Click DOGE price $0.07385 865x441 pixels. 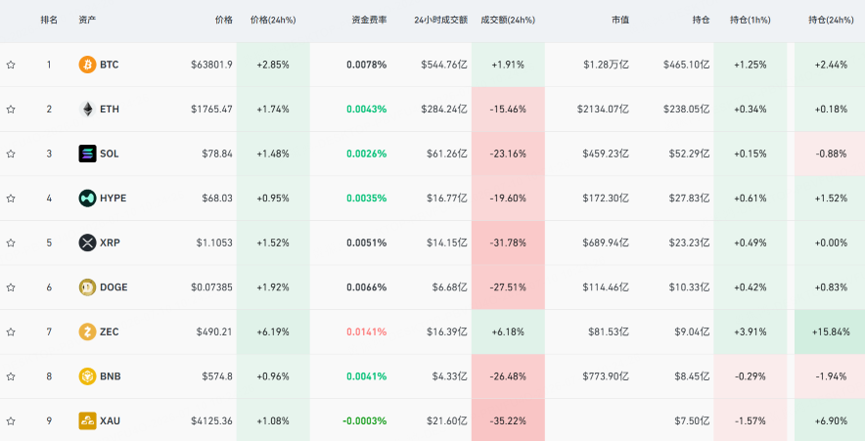[x=212, y=287]
